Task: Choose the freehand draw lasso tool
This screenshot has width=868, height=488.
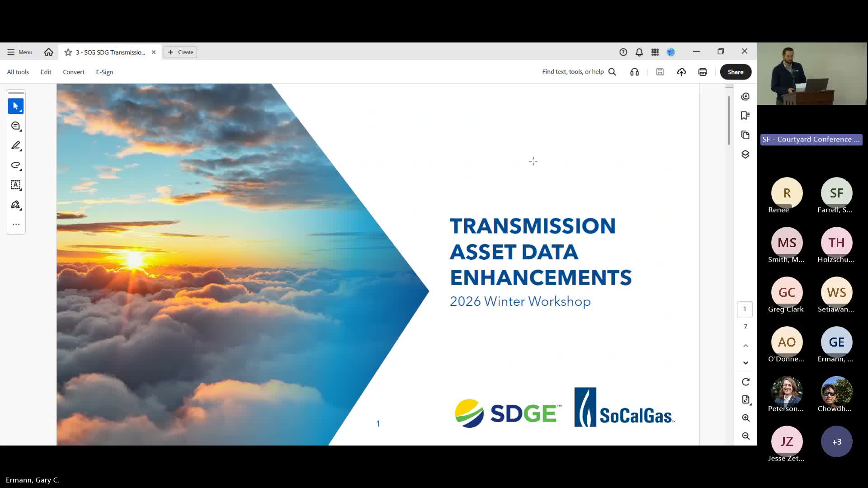Action: 16,165
